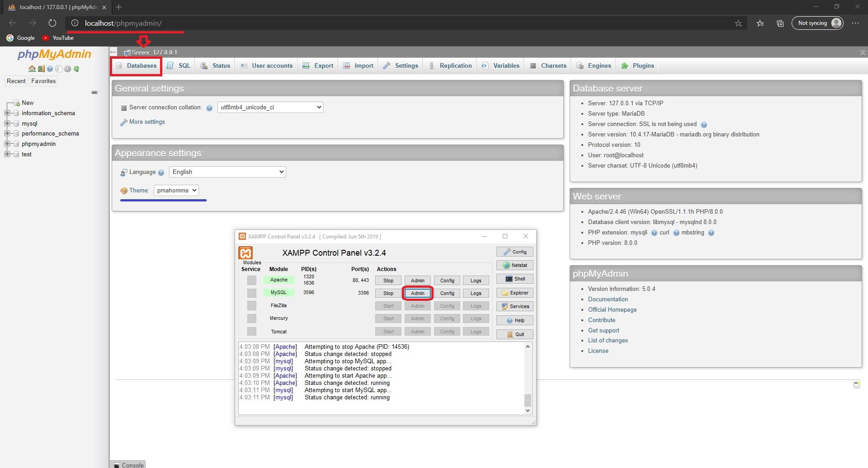Click the browser back arrow
The image size is (868, 468).
(13, 23)
